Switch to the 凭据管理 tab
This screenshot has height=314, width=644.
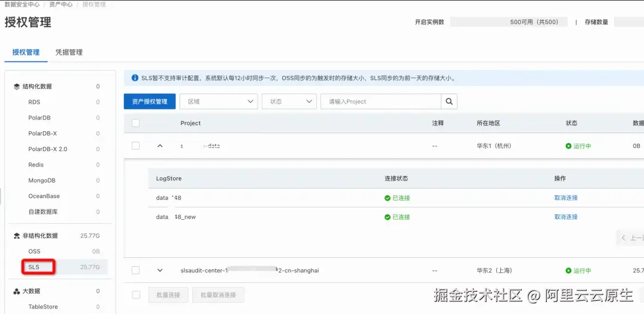[69, 52]
